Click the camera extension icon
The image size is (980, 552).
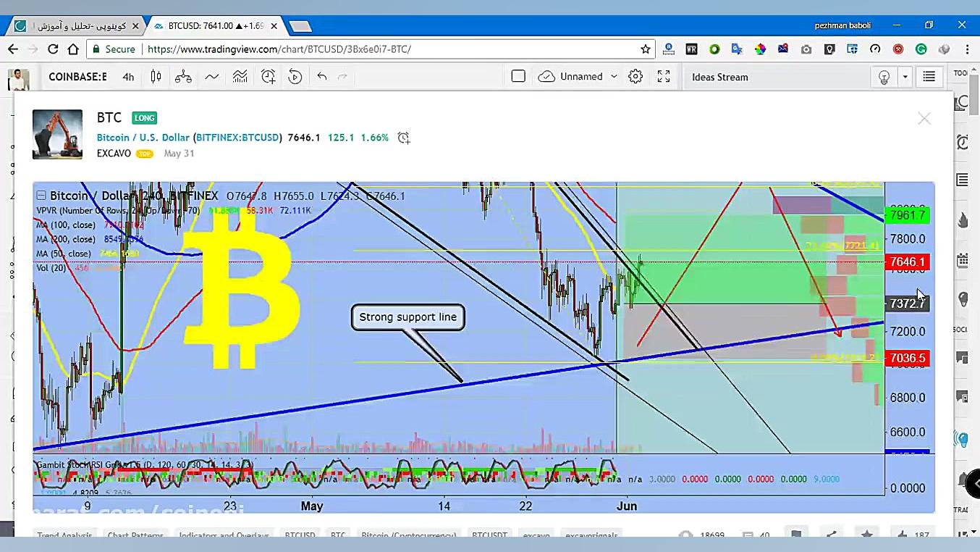tap(806, 49)
